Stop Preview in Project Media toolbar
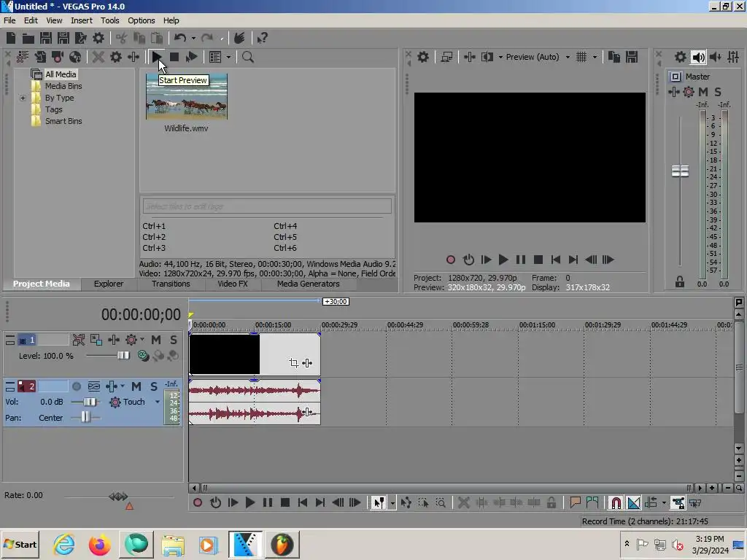Image resolution: width=747 pixels, height=560 pixels. 174,57
